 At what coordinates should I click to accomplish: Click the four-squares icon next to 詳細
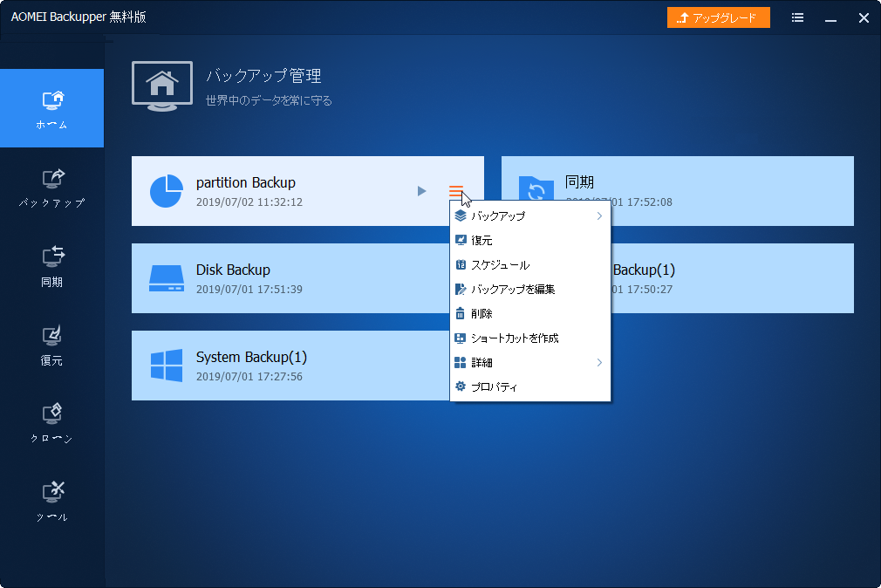pyautogui.click(x=461, y=363)
